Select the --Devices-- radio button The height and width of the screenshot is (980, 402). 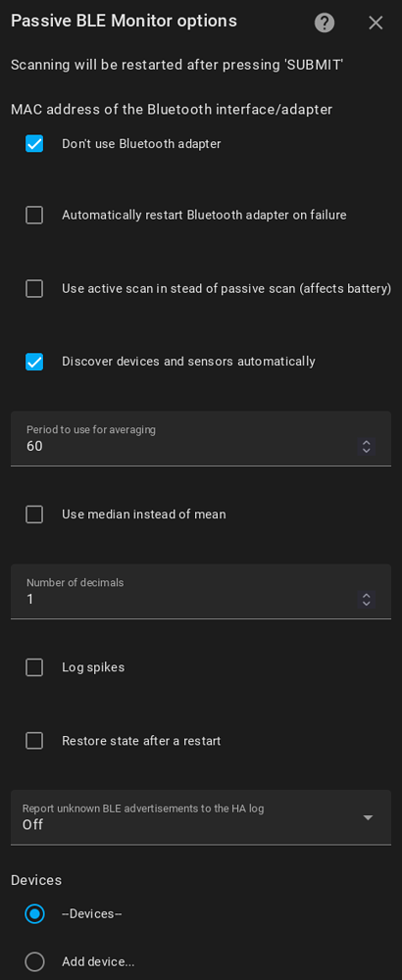(35, 913)
